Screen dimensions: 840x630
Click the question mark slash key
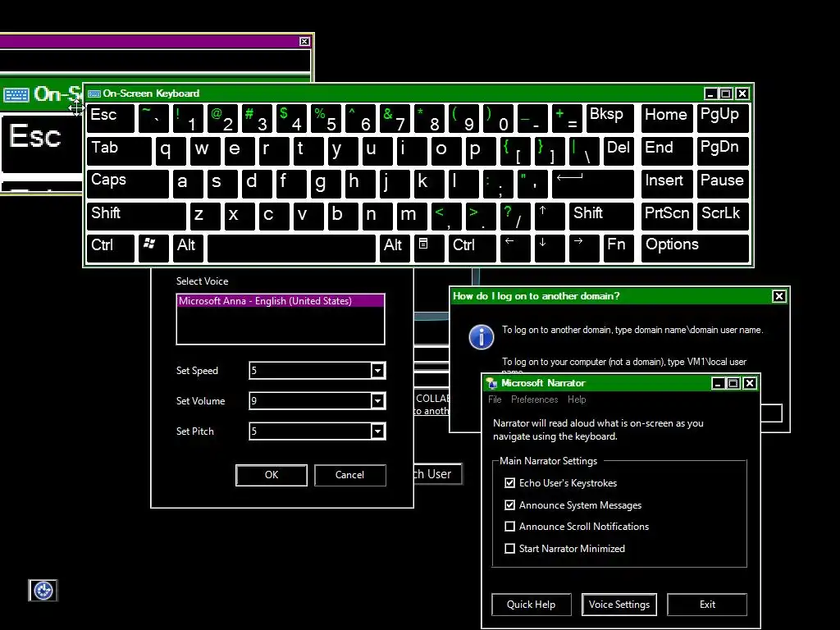point(515,217)
